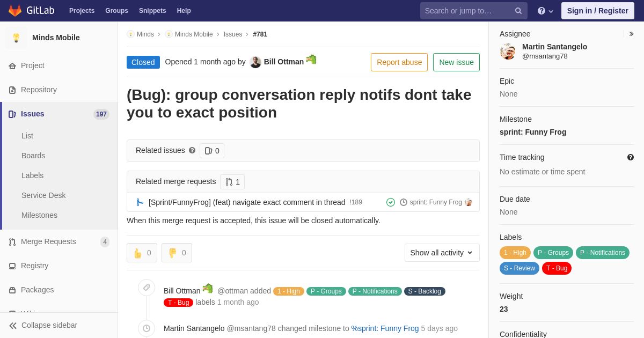This screenshot has width=644, height=338.
Task: Click P - Notifications label in sidebar
Action: pos(603,253)
